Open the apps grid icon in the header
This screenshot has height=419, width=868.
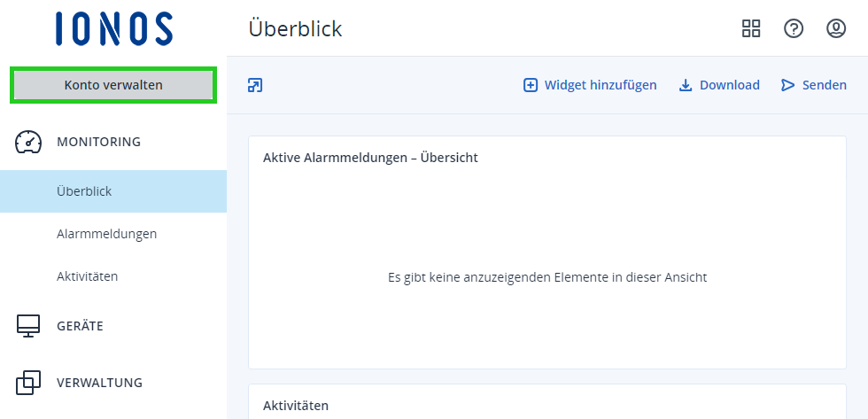click(x=751, y=28)
